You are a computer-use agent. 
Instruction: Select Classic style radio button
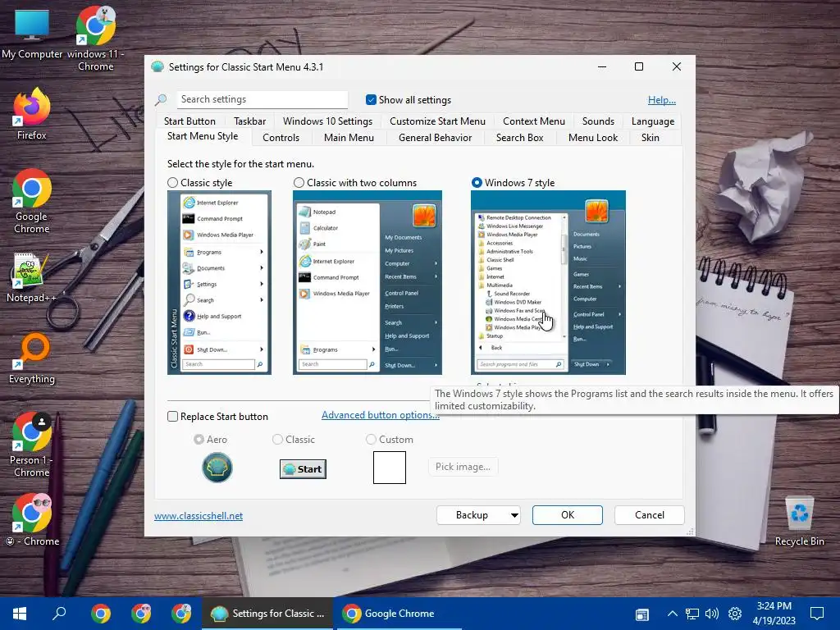172,183
